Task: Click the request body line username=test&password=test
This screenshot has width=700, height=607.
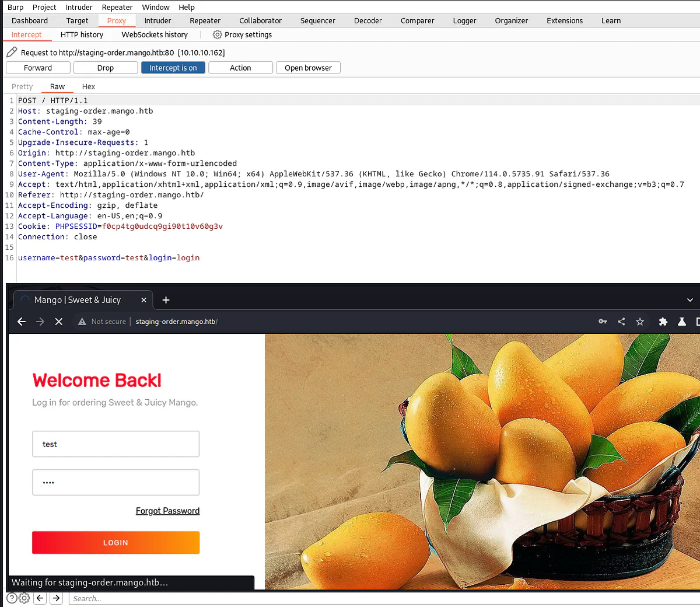Action: tap(108, 257)
